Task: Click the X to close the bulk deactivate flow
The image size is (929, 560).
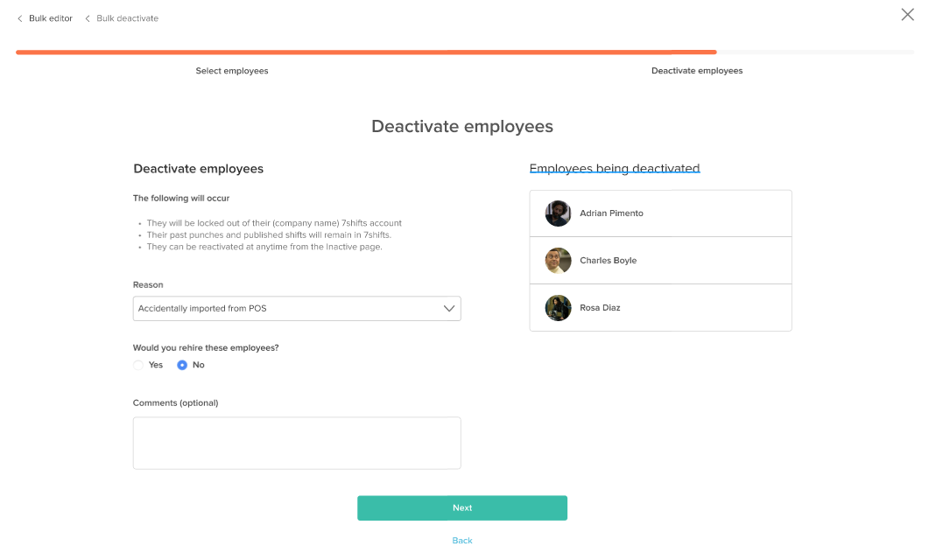Action: pyautogui.click(x=907, y=14)
